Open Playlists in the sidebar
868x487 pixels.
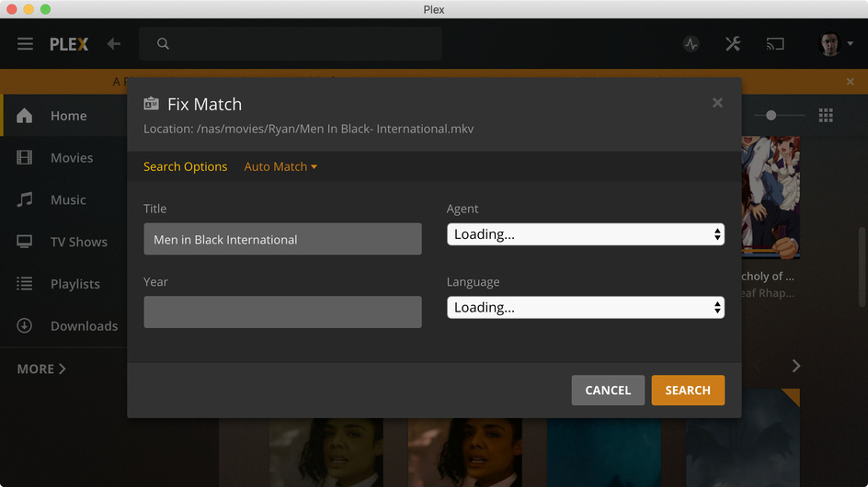63,284
